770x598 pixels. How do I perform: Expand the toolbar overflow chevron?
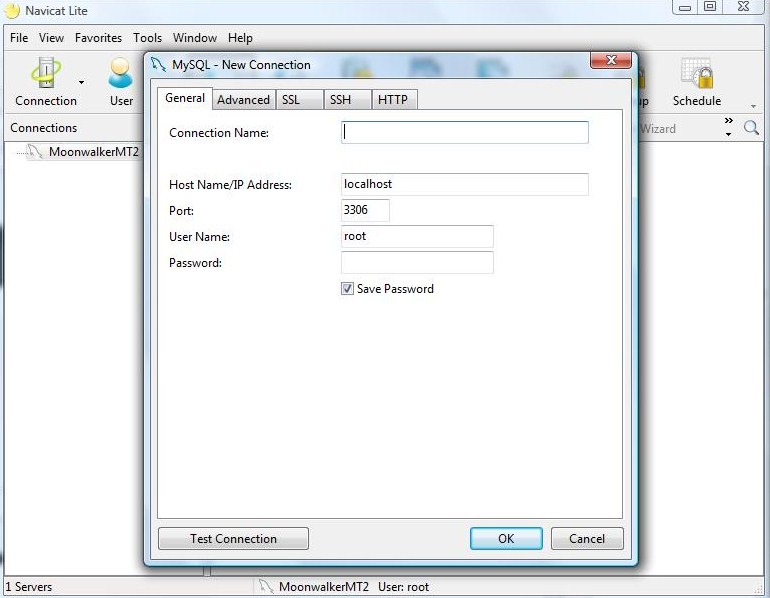[x=729, y=120]
